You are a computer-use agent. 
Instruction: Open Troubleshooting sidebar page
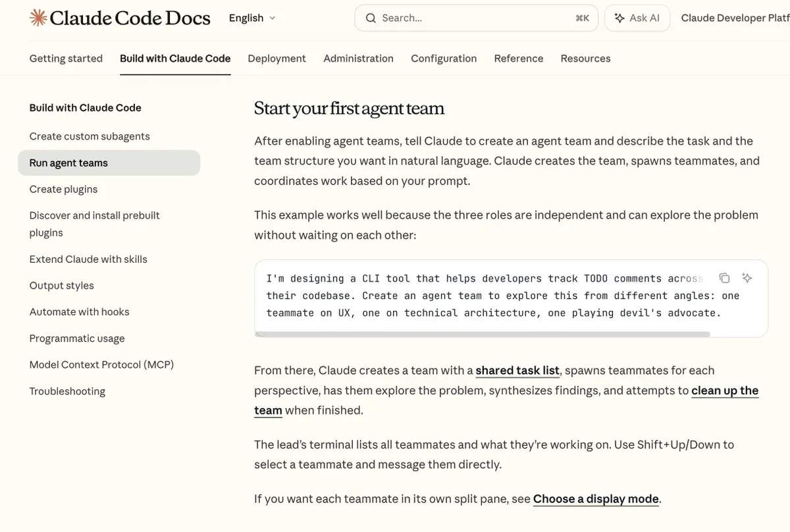point(67,391)
